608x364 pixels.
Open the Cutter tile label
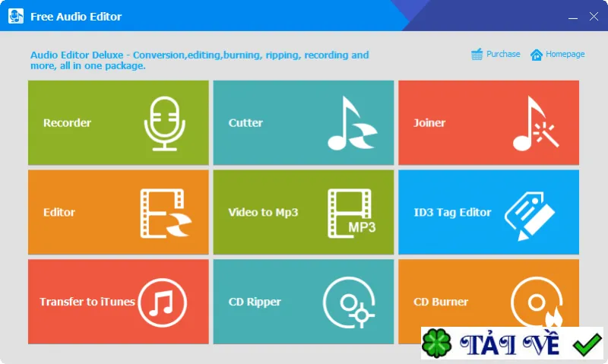[245, 123]
